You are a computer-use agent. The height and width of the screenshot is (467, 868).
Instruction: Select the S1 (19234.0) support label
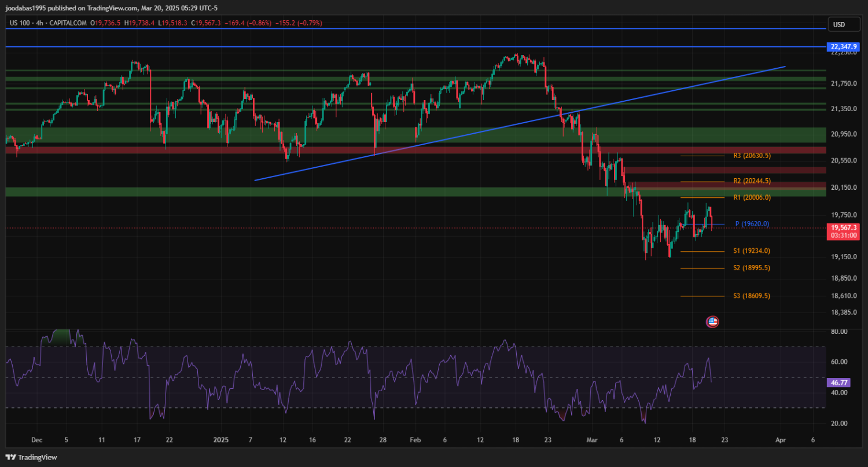tap(752, 251)
